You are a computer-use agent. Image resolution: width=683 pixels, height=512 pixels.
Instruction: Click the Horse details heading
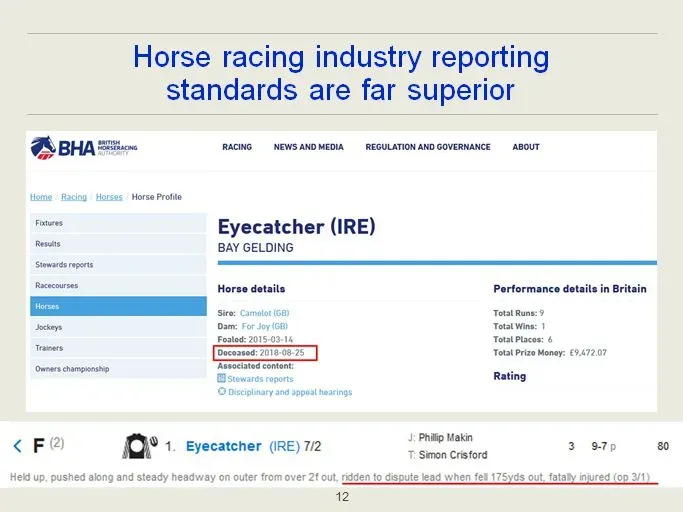coord(251,289)
